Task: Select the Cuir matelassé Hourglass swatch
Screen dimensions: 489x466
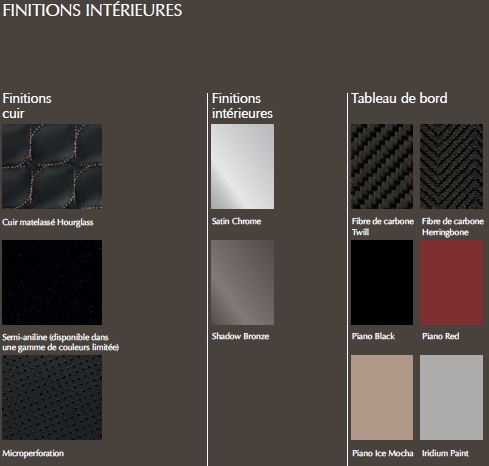Action: (x=52, y=166)
